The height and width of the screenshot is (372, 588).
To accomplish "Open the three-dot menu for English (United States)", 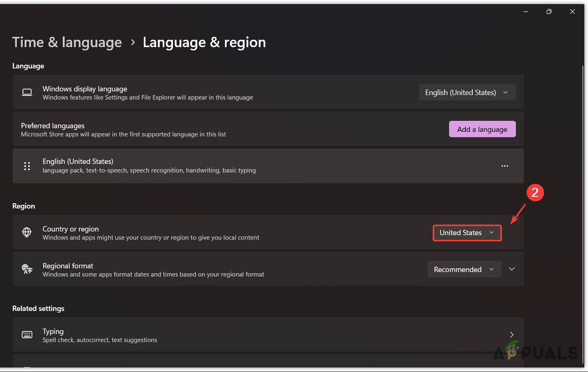I will click(504, 166).
